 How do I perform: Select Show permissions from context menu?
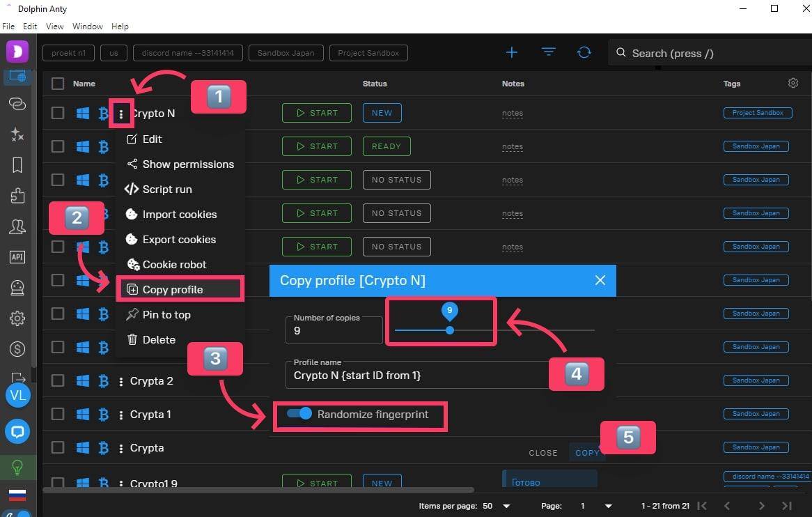point(180,164)
